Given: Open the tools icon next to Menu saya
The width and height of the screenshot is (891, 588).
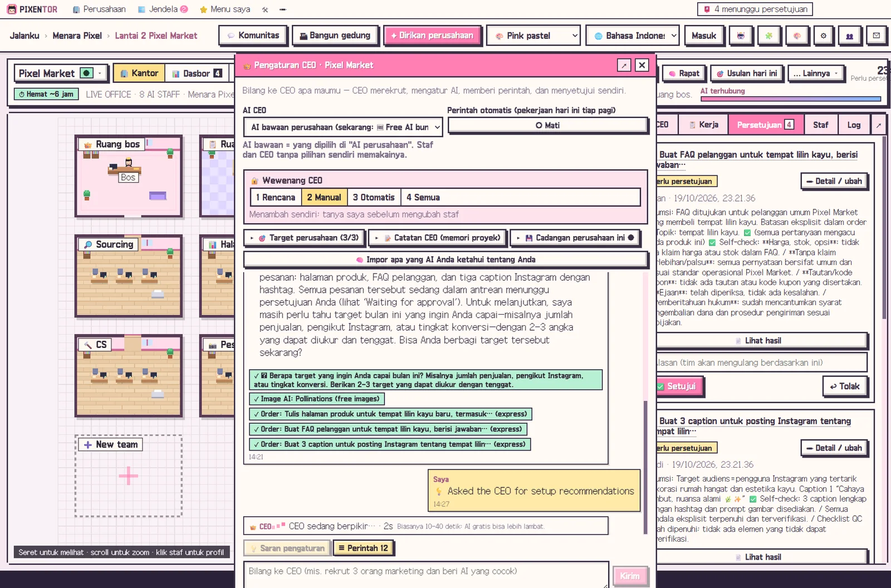Looking at the screenshot, I should point(265,9).
